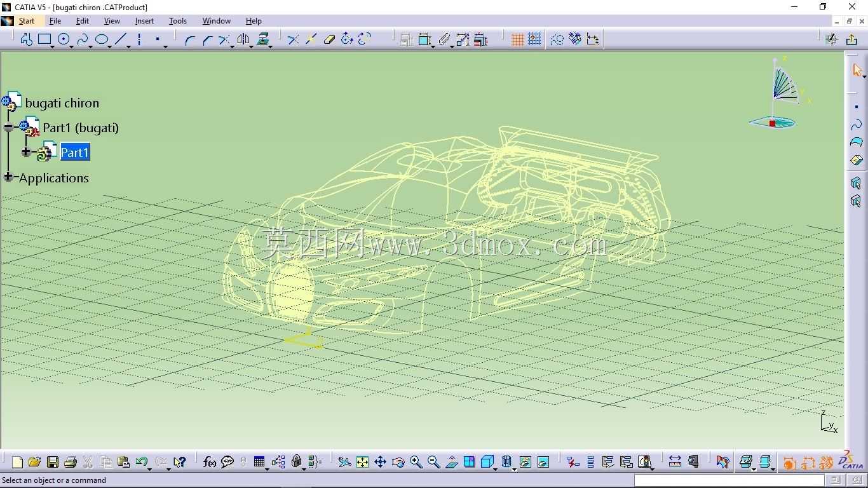Click the Measure Item icon
The height and width of the screenshot is (488, 868).
click(x=693, y=462)
